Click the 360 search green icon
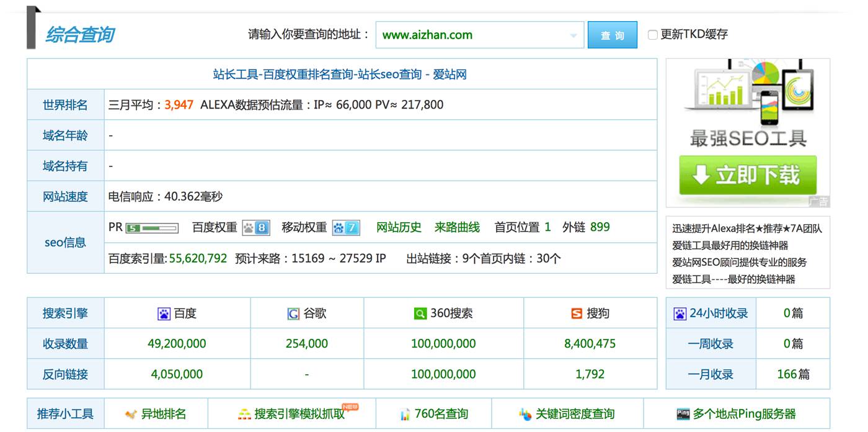Image resolution: width=868 pixels, height=432 pixels. click(420, 314)
